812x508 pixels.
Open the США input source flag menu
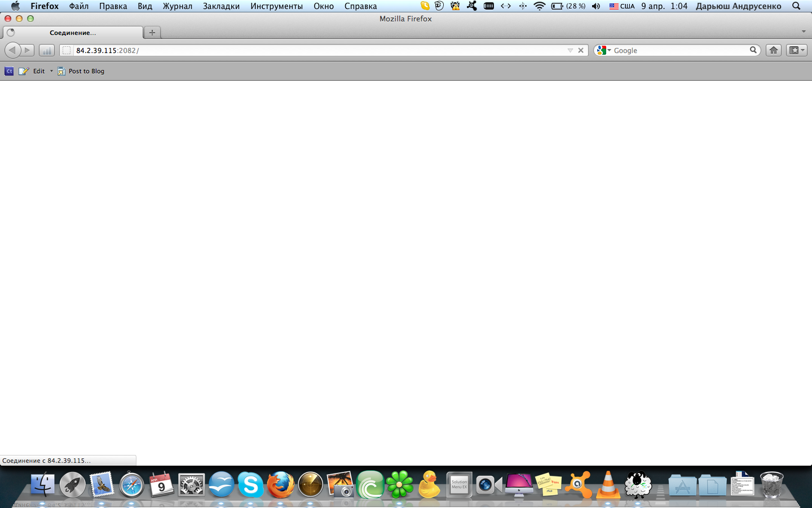pyautogui.click(x=622, y=6)
